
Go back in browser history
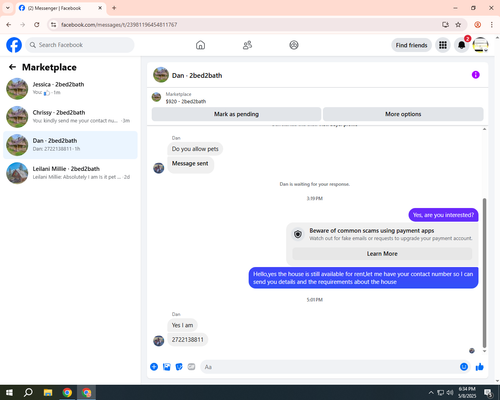(x=9, y=25)
